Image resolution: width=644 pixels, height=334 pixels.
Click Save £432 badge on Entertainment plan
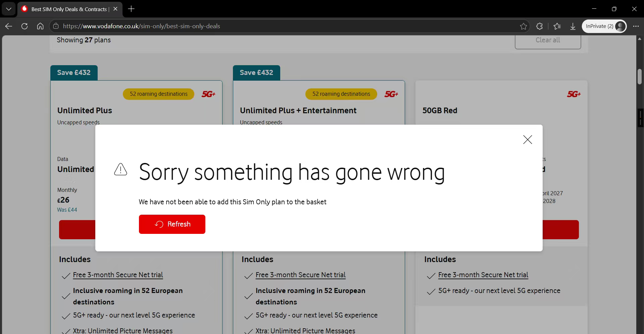(256, 73)
